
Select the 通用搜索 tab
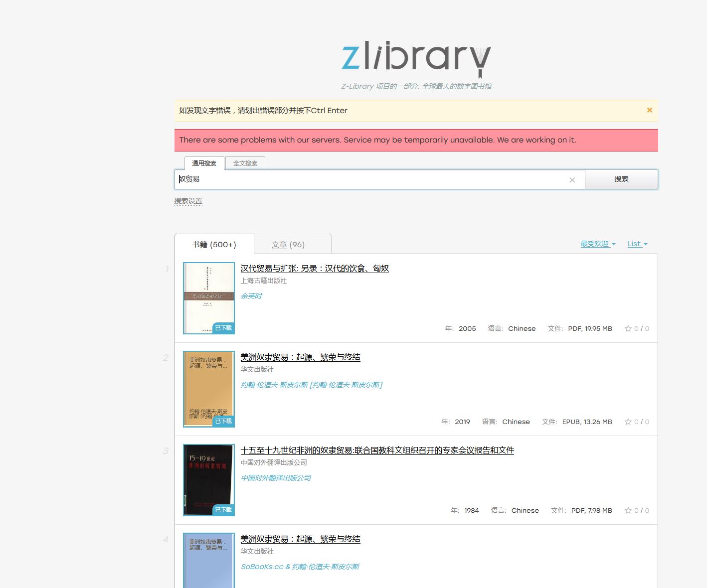click(204, 163)
